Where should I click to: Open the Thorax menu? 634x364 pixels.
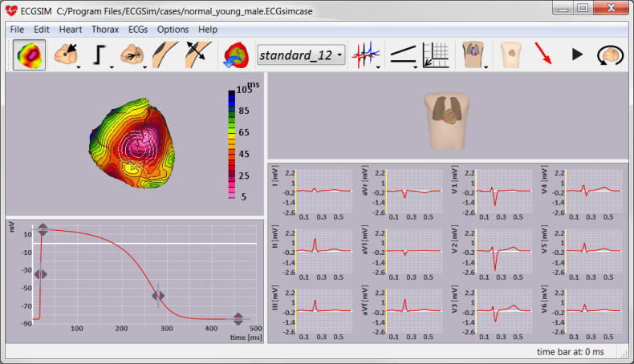point(105,30)
